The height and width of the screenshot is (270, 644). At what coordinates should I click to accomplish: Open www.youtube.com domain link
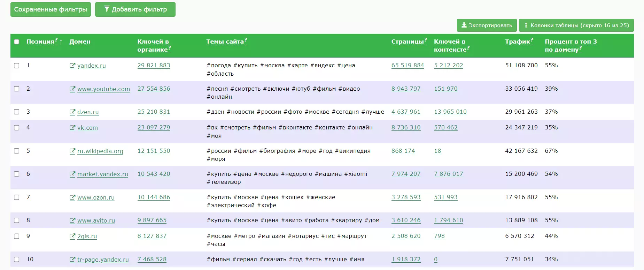click(x=103, y=89)
